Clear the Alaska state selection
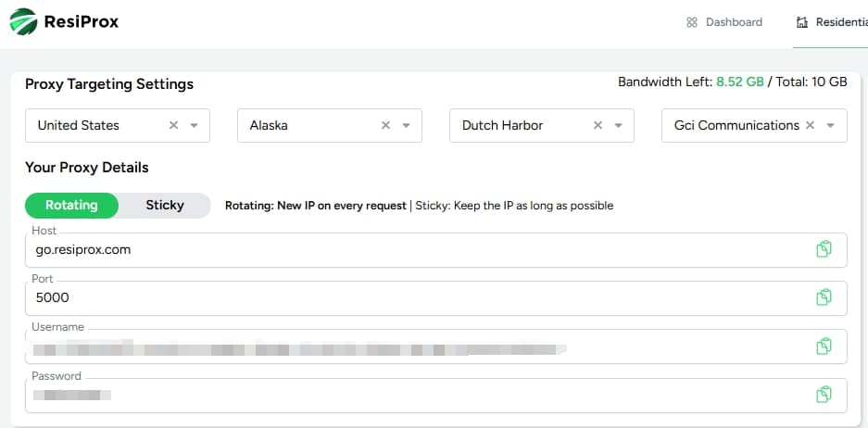Screen dimensions: 868x428 [386, 125]
